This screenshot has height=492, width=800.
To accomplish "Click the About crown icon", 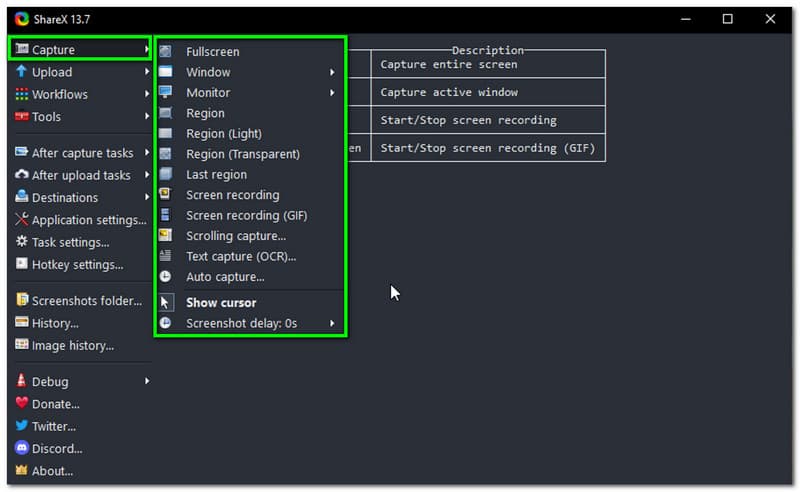I will [21, 470].
